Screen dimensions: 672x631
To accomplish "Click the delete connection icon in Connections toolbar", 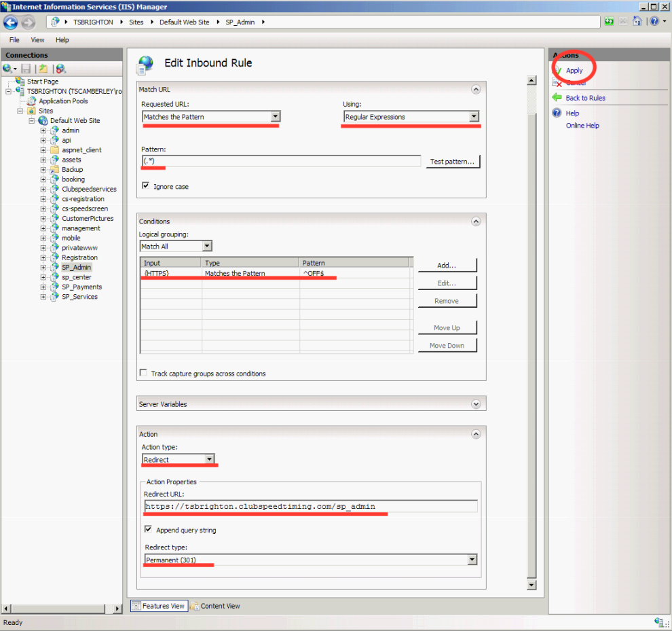I will coord(61,69).
